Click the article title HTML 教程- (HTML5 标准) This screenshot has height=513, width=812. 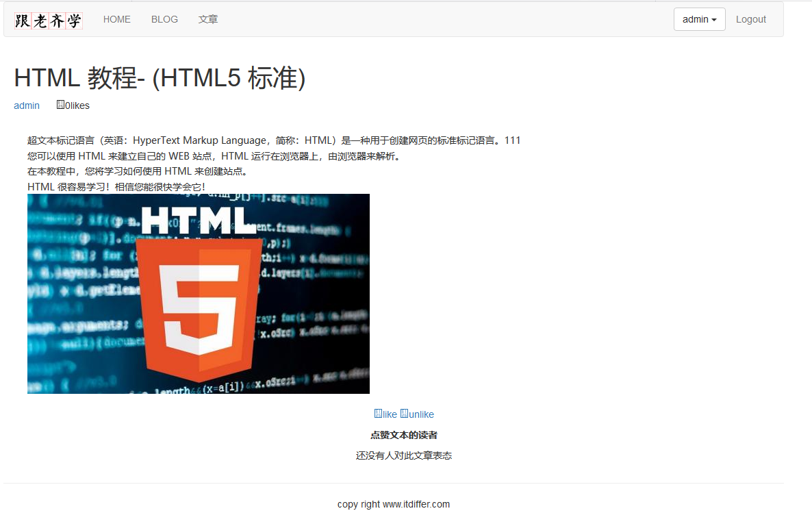[160, 78]
